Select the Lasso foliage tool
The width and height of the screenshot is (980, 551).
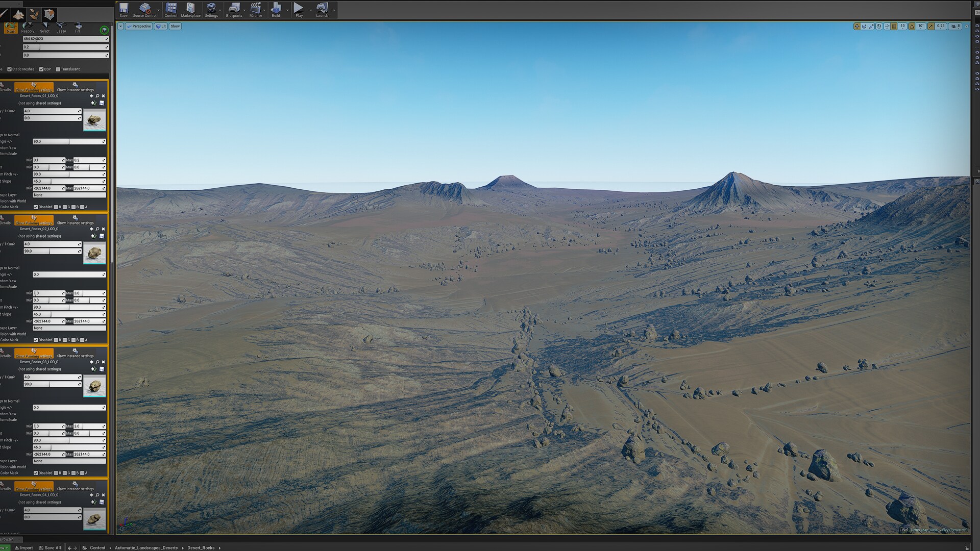[x=61, y=27]
